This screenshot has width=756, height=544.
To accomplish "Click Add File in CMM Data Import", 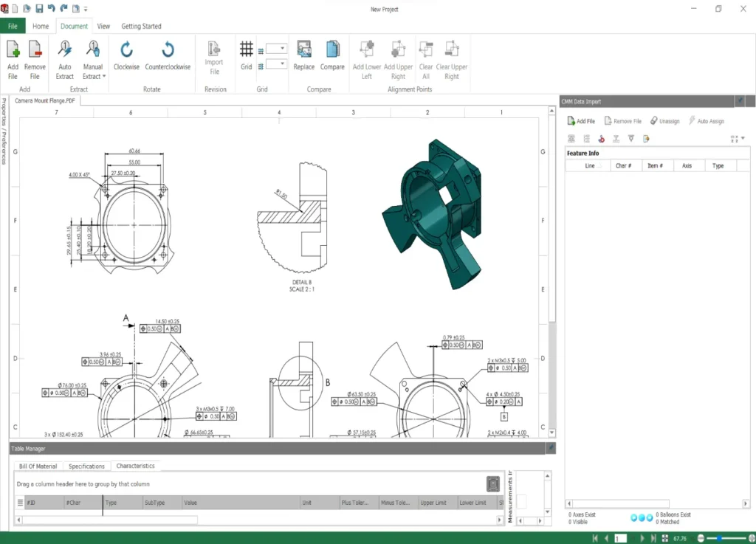I will pos(581,120).
